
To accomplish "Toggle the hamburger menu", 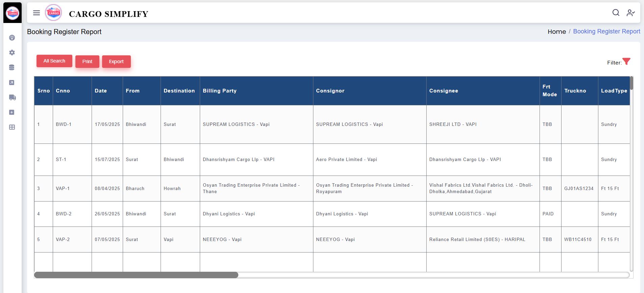I will (x=37, y=13).
